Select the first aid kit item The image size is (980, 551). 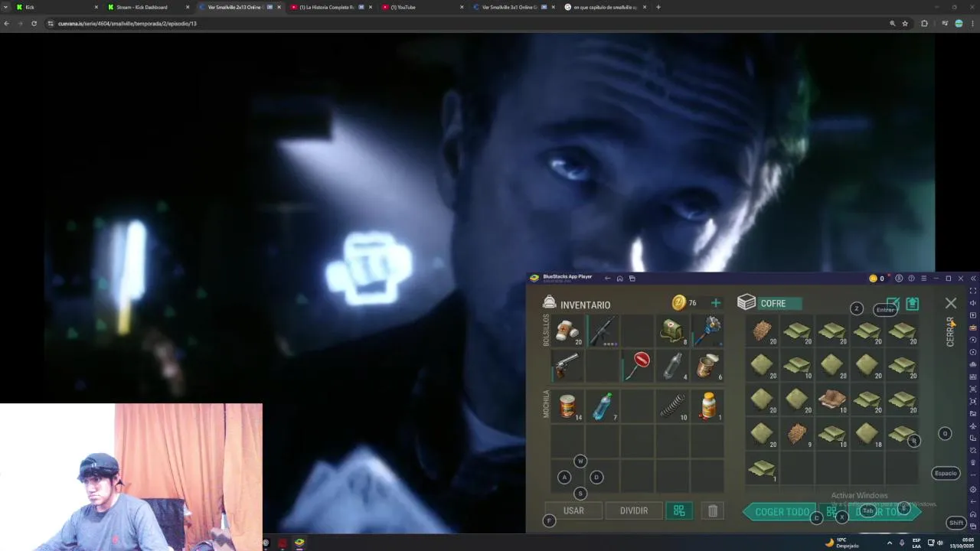pos(673,331)
